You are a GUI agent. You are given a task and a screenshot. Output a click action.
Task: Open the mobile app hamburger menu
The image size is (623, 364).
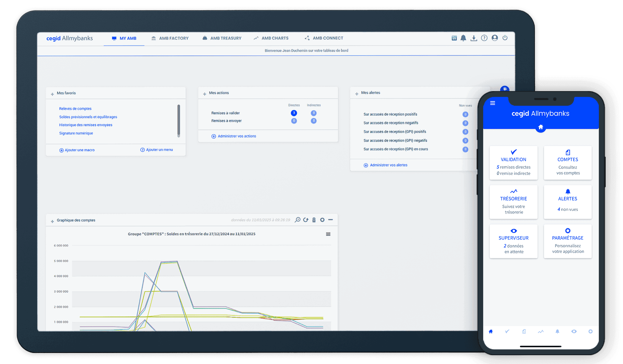point(493,103)
